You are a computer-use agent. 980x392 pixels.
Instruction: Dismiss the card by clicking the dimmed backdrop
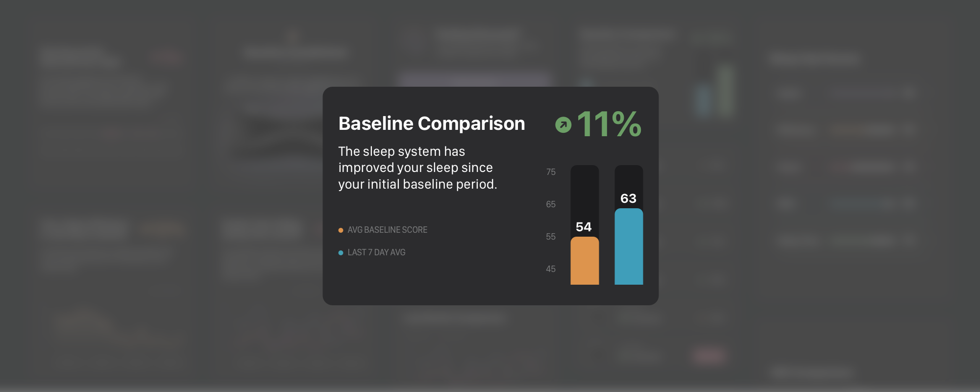click(147, 343)
